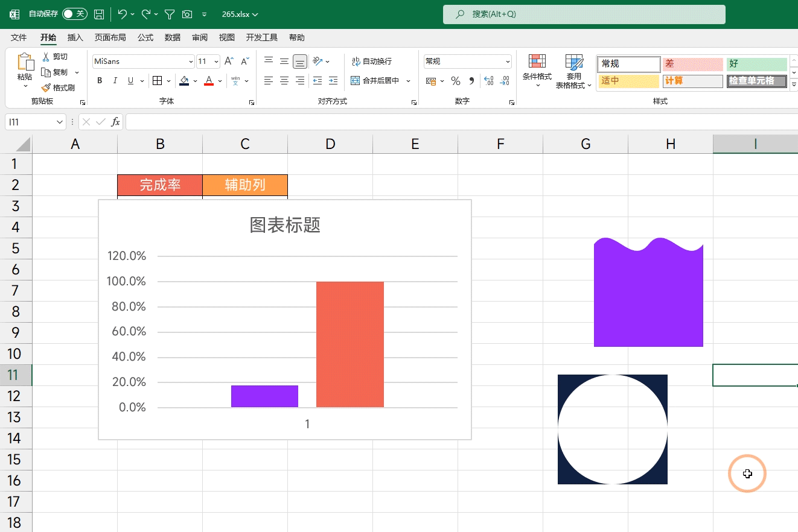The height and width of the screenshot is (532, 798).
Task: Activate the 格式刷 format painter
Action: [58, 88]
